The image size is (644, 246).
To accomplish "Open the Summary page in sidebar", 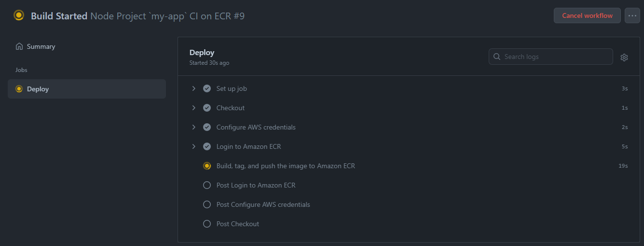I will 87,46.
